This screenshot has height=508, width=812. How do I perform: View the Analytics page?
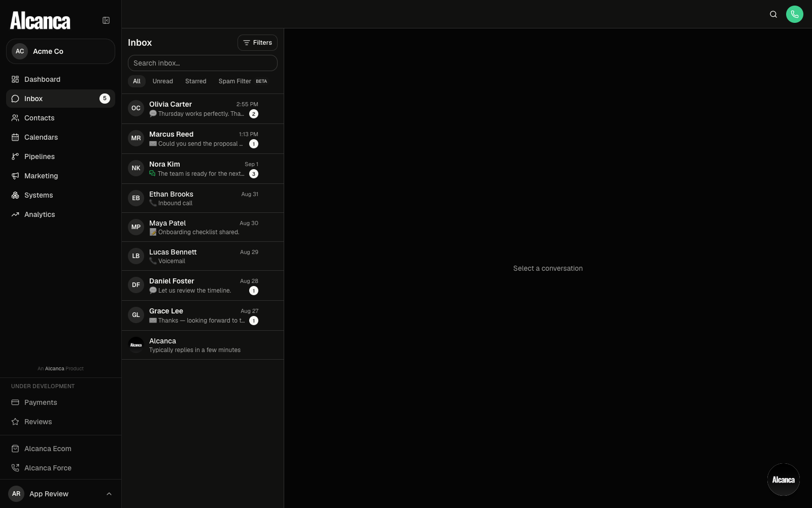click(x=60, y=214)
